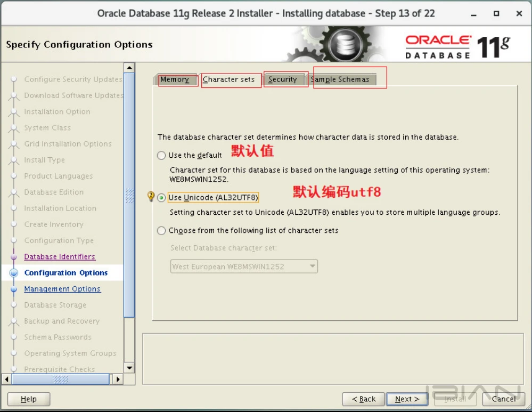Click the Cancel button
This screenshot has width=532, height=412.
503,399
